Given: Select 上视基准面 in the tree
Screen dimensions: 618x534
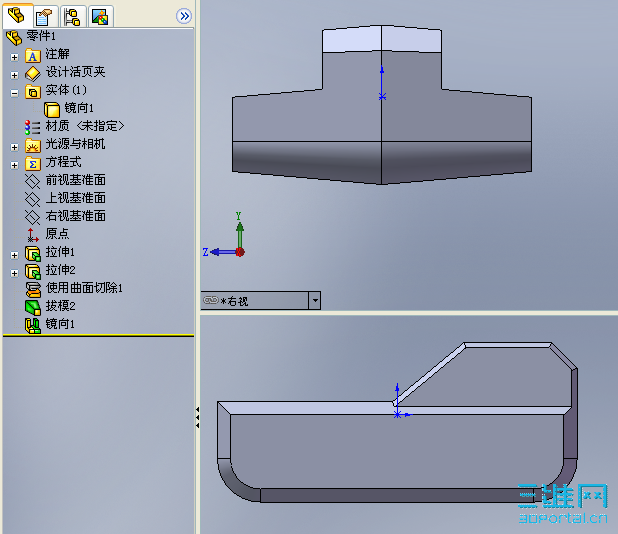Looking at the screenshot, I should coord(75,198).
